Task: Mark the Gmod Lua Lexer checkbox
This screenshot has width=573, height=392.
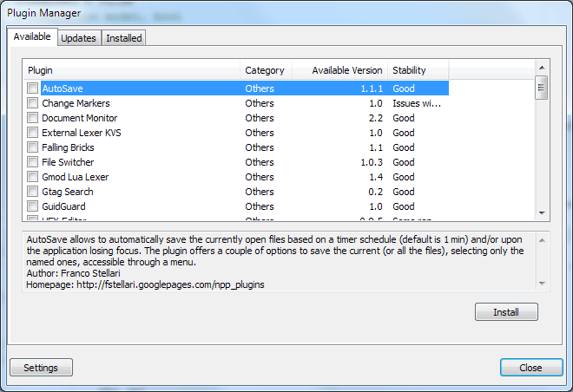Action: (x=32, y=177)
